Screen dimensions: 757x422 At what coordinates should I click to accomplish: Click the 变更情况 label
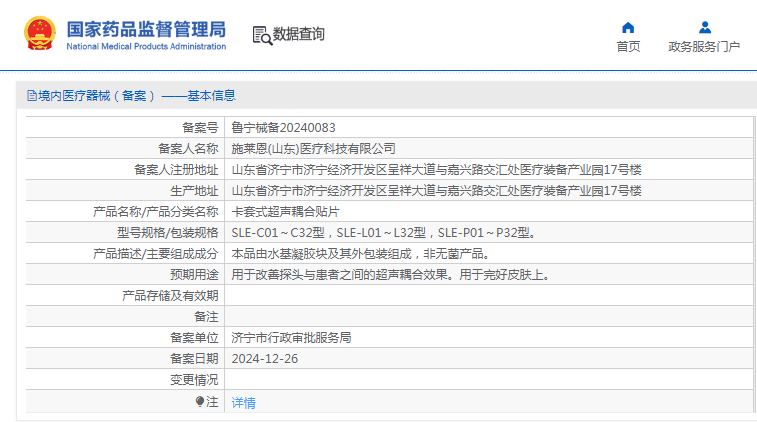click(194, 380)
